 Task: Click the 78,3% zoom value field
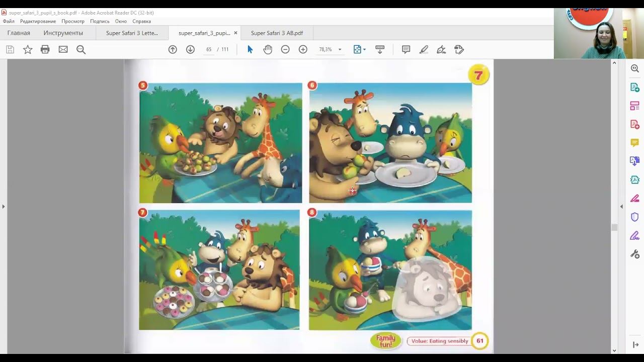326,49
